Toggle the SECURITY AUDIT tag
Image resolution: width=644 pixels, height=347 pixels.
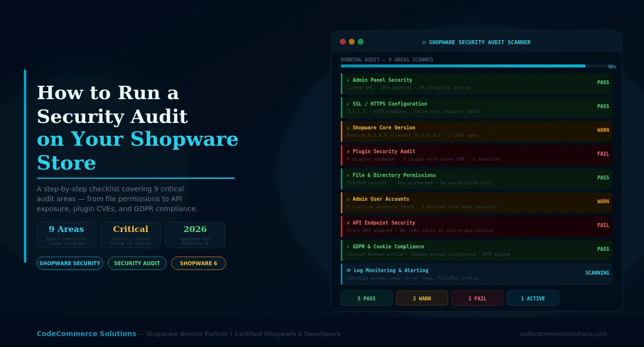tap(137, 263)
